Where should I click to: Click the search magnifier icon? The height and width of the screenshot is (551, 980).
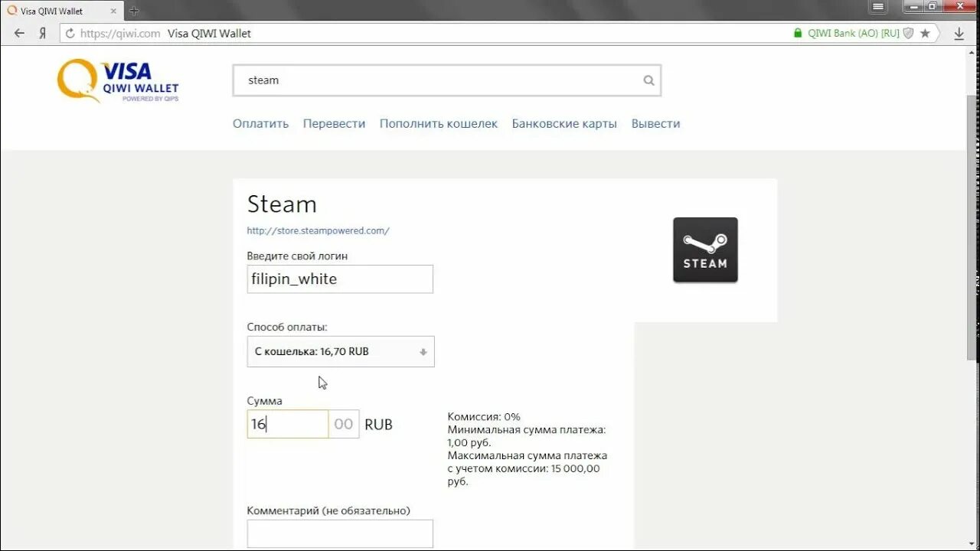click(648, 80)
